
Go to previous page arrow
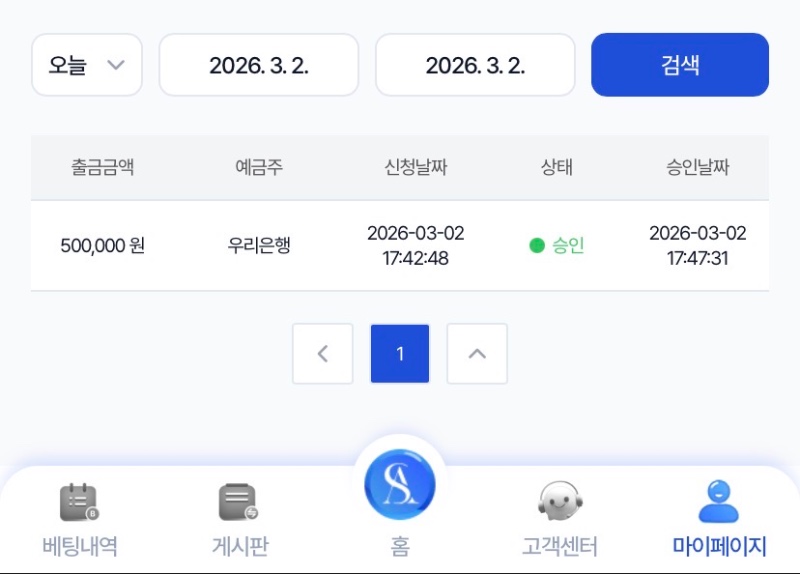[322, 354]
